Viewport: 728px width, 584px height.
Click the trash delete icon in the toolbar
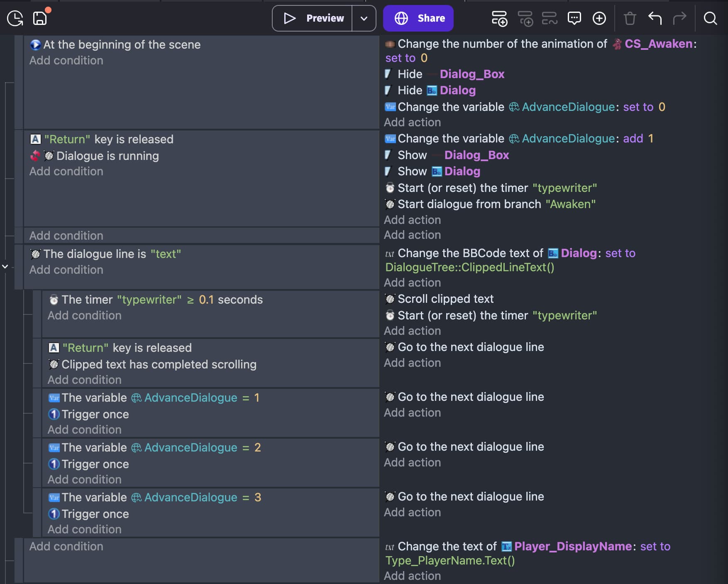pos(630,18)
